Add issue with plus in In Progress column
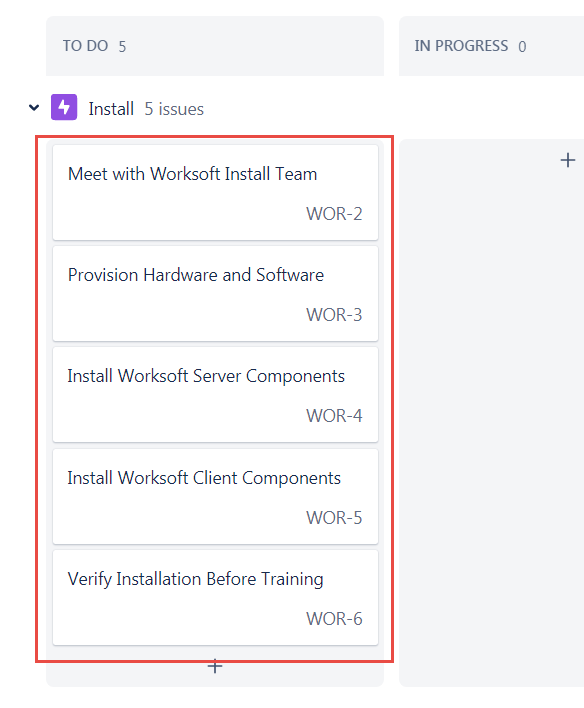The image size is (584, 708). pos(568,160)
